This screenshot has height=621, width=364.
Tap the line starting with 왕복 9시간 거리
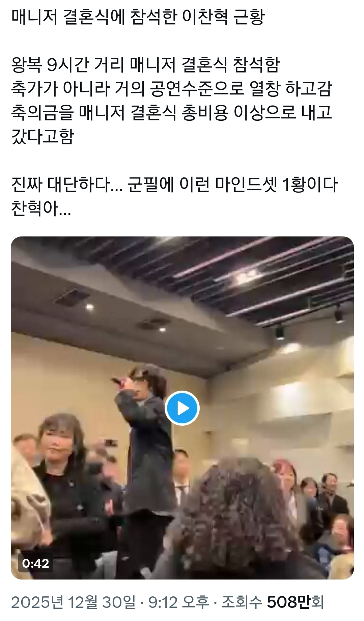(x=145, y=65)
